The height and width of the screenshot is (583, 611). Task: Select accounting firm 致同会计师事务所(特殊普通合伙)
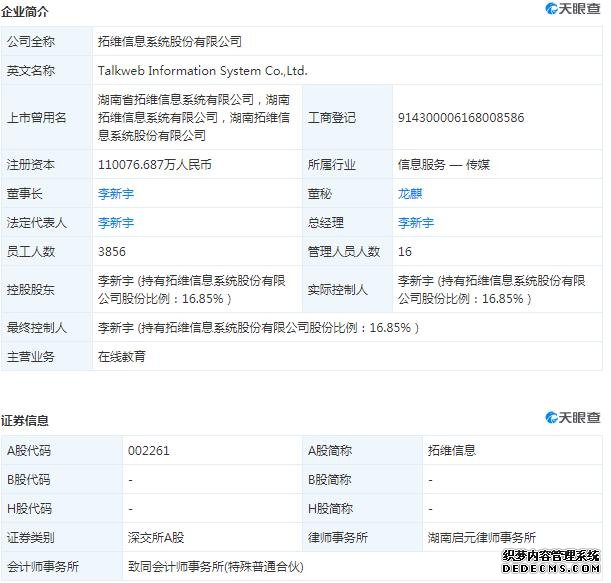[215, 567]
